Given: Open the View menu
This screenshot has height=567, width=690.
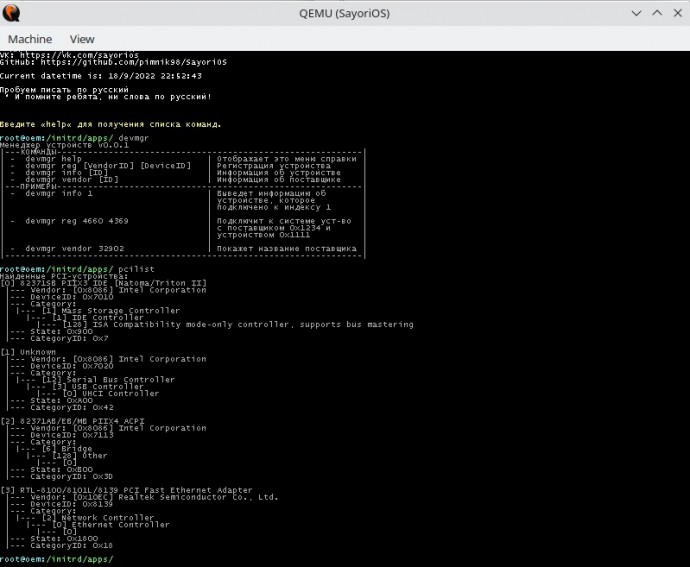Looking at the screenshot, I should [x=82, y=39].
